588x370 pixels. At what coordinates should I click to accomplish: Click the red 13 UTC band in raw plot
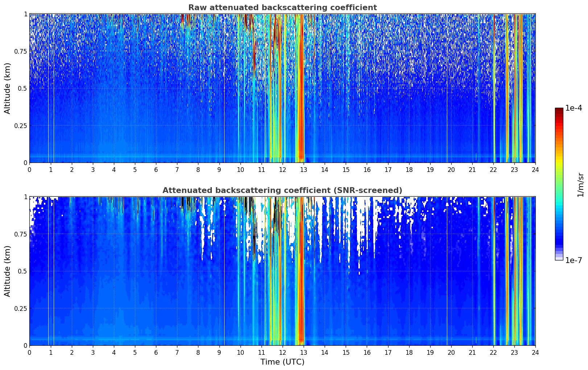301,88
